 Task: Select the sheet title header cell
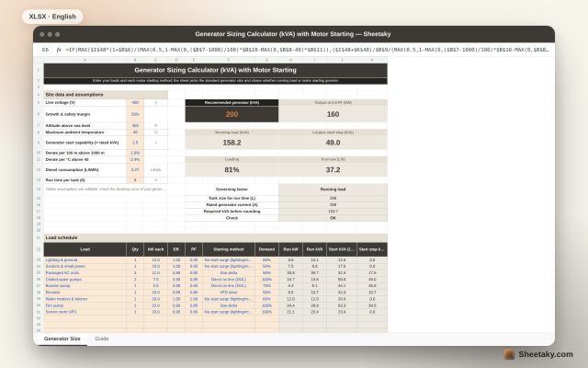point(215,70)
